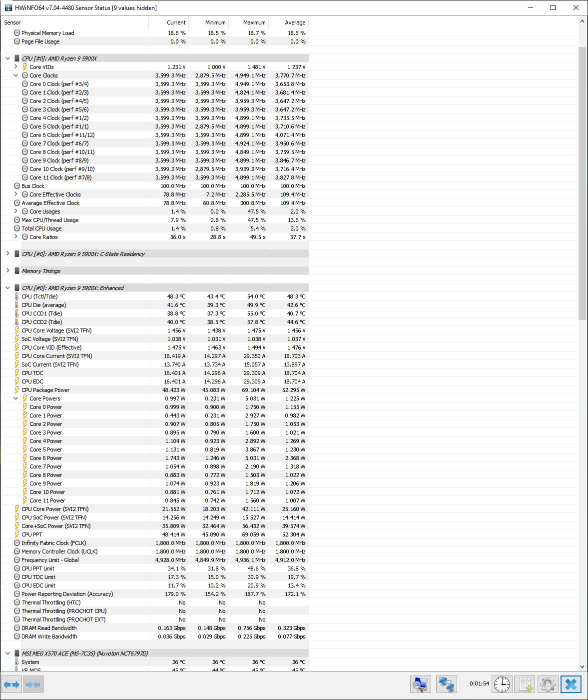Click the lightning icon beside Core 6 Power

point(25,458)
